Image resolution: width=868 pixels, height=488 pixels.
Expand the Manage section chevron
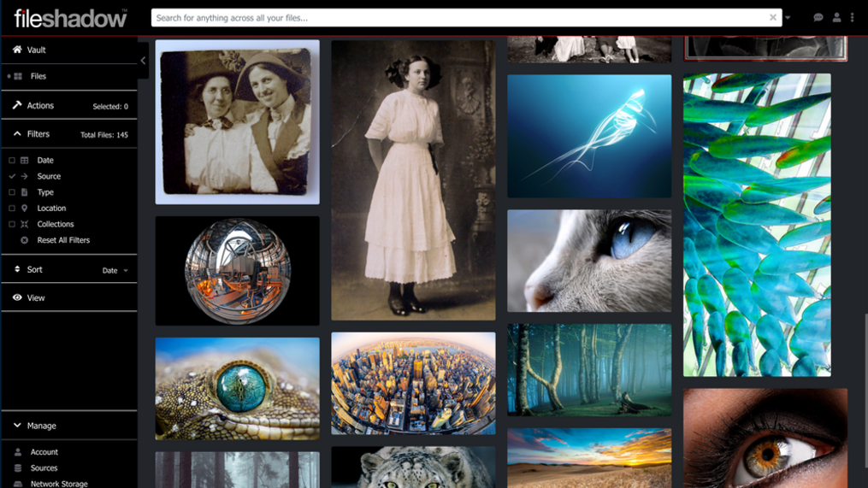17,425
